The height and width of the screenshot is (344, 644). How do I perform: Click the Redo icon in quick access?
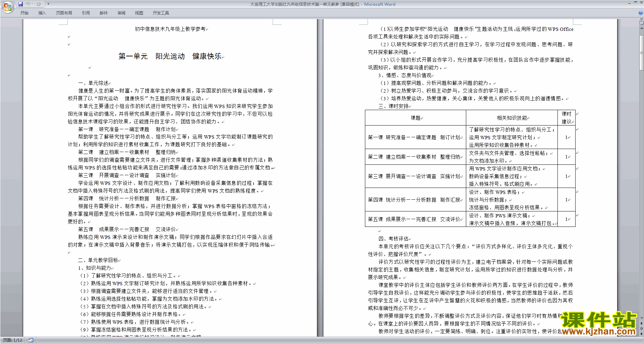39,4
